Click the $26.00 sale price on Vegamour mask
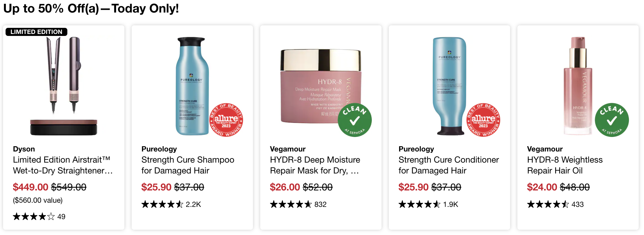Image resolution: width=644 pixels, height=235 pixels. tap(285, 187)
